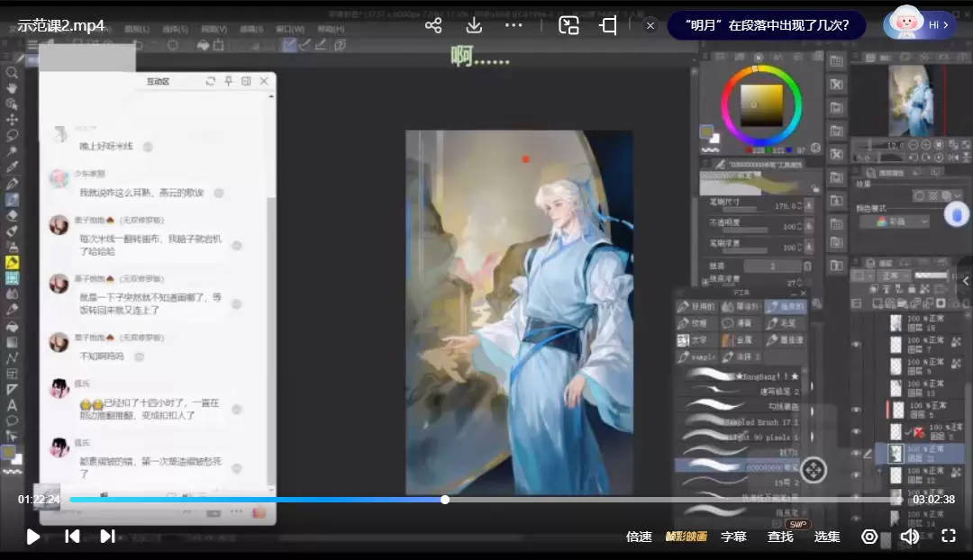Skip to the next video
This screenshot has width=973, height=560.
tap(107, 537)
